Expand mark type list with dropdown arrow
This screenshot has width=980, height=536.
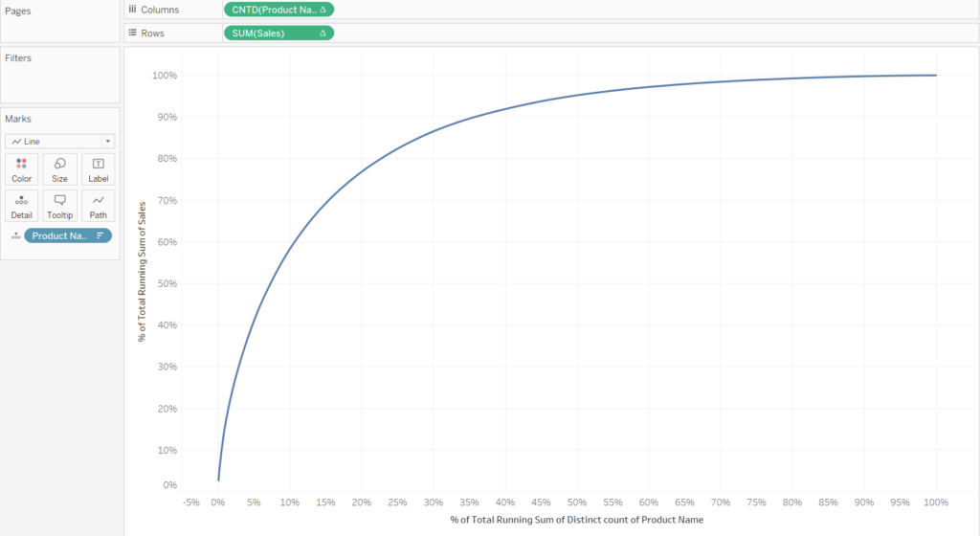[107, 142]
